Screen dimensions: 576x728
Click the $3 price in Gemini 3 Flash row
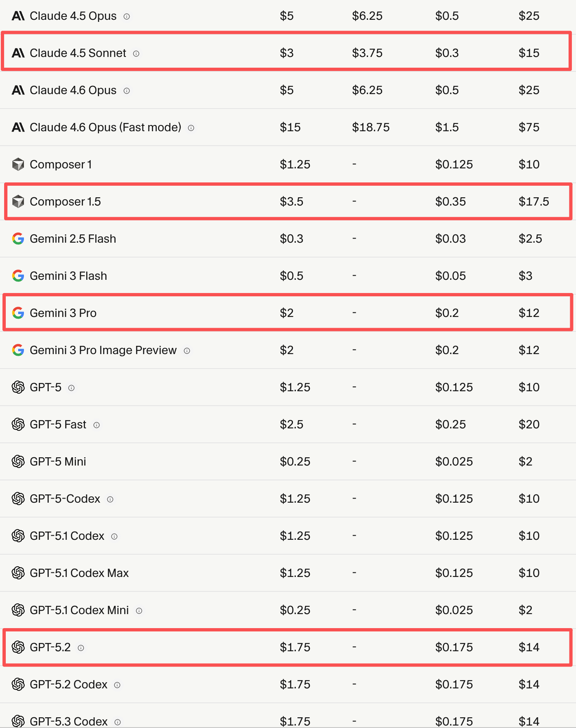click(x=526, y=276)
